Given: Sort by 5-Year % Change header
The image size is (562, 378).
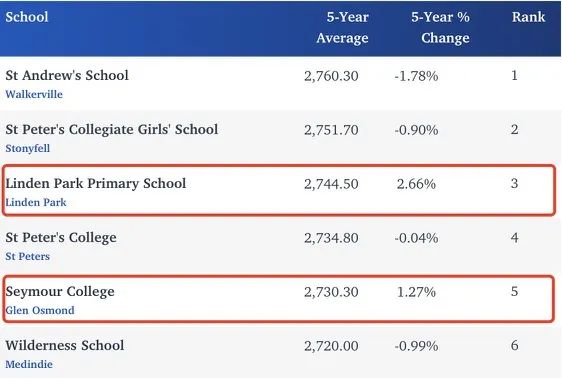Looking at the screenshot, I should point(440,27).
